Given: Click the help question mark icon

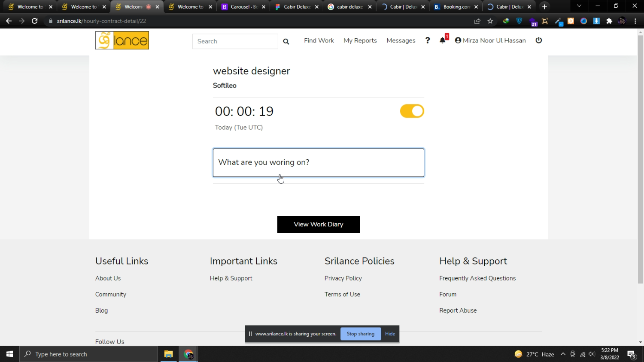Looking at the screenshot, I should pos(428,40).
